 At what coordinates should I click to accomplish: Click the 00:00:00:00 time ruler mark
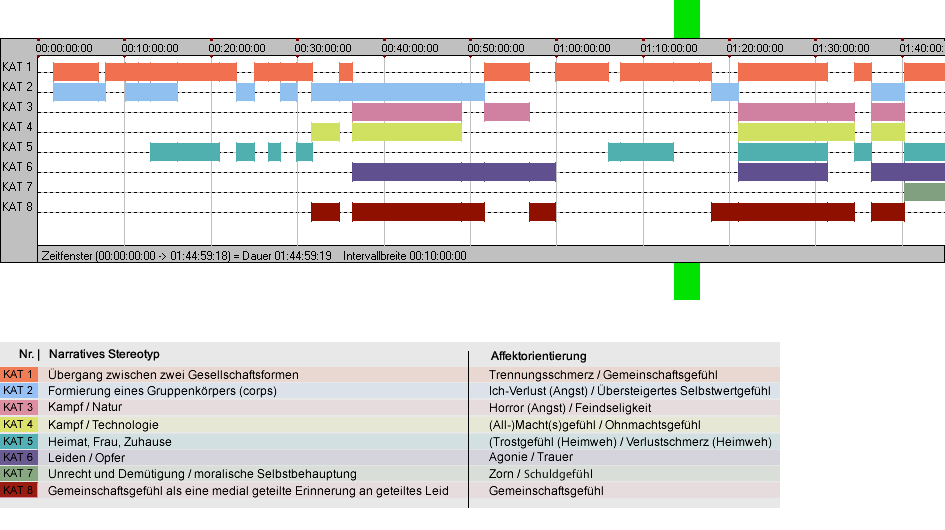tap(64, 48)
